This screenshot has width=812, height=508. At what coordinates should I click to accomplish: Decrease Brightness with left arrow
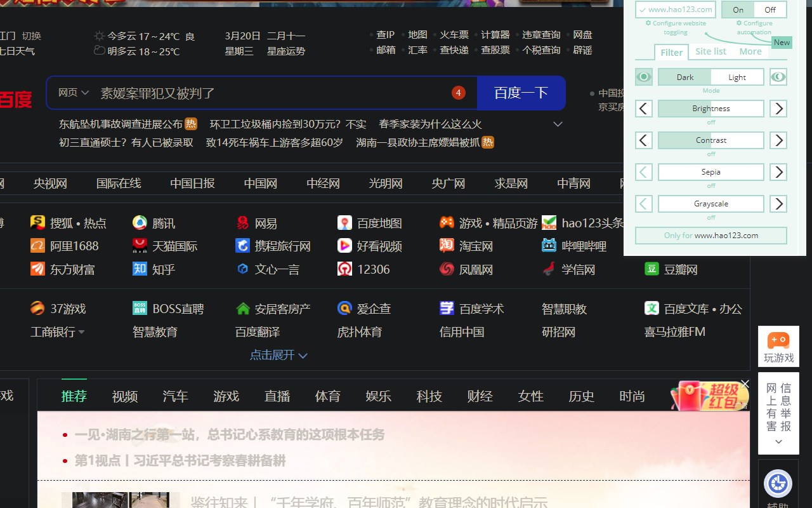(644, 109)
